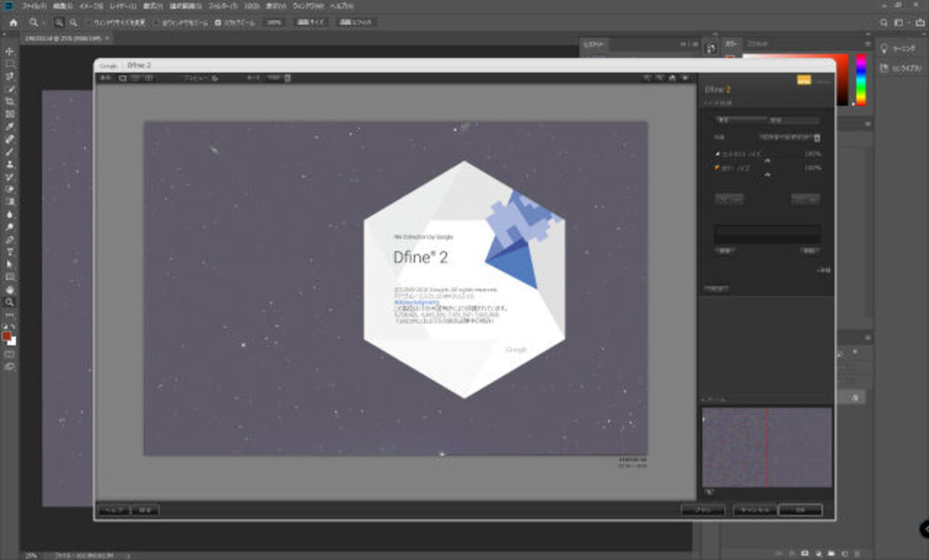
Task: Click the Home icon in options bar
Action: 13,22
